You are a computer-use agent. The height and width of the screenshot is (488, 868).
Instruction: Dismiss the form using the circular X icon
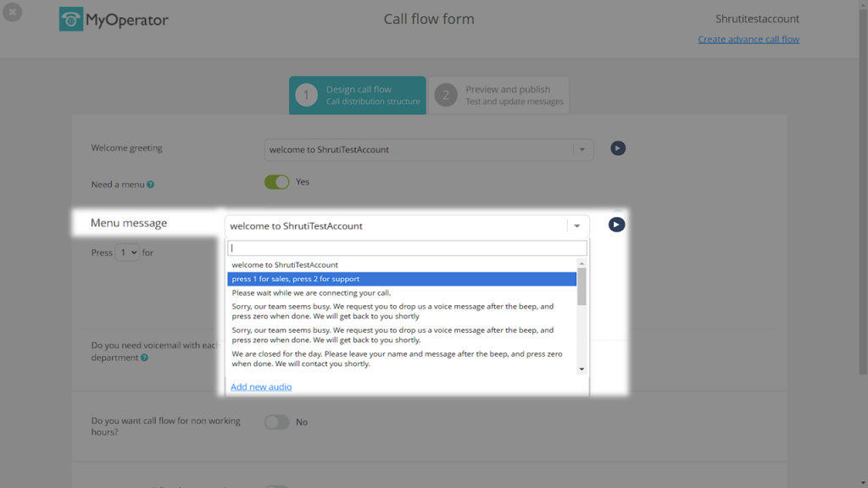point(13,12)
